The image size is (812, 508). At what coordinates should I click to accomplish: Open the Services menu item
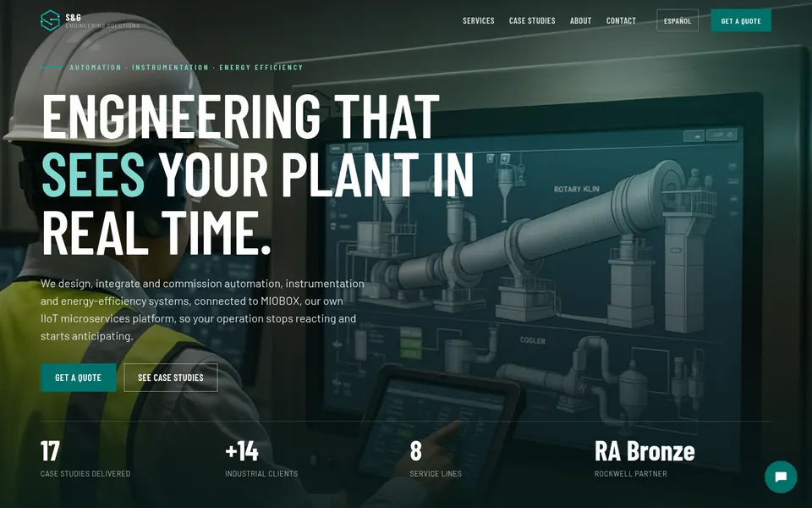(479, 20)
